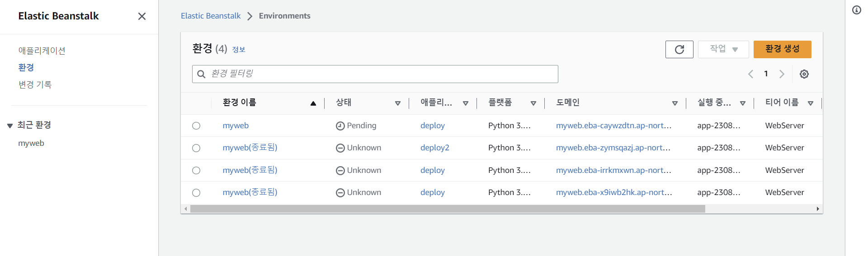Select radio button for myweb Pending environment
868x256 pixels.
[x=196, y=126]
